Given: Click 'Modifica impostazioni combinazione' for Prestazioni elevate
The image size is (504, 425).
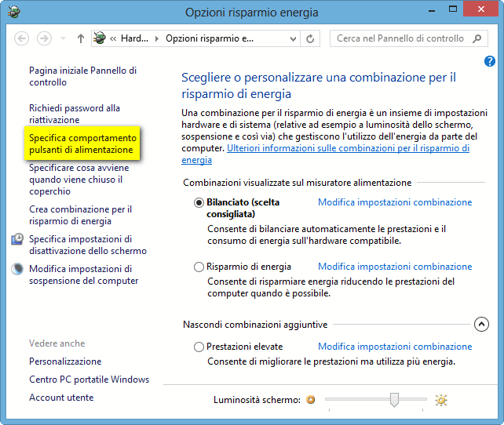Looking at the screenshot, I should [x=395, y=347].
